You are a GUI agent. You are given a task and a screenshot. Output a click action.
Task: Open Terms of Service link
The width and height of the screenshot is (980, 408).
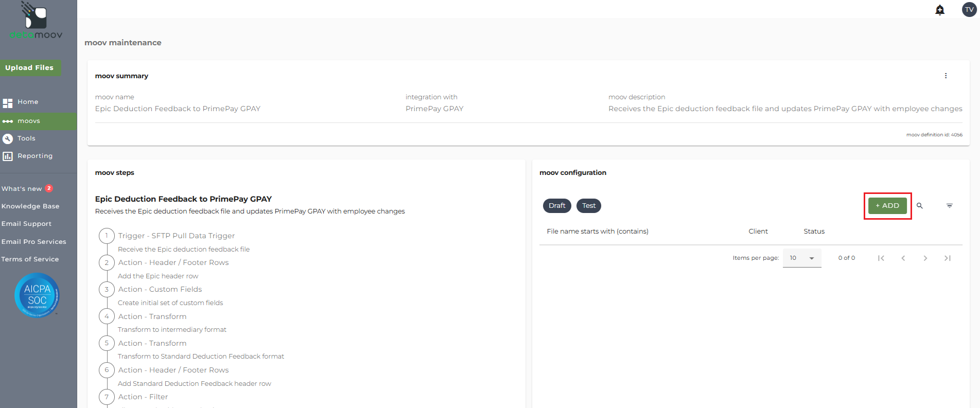[30, 259]
